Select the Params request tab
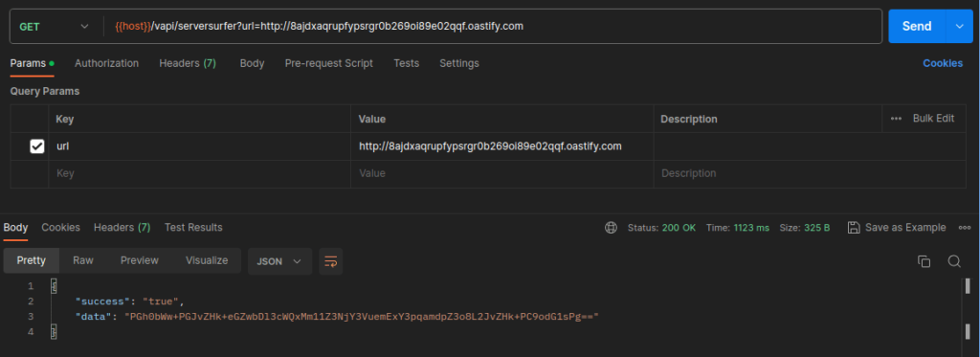Image resolution: width=980 pixels, height=357 pixels. point(32,63)
